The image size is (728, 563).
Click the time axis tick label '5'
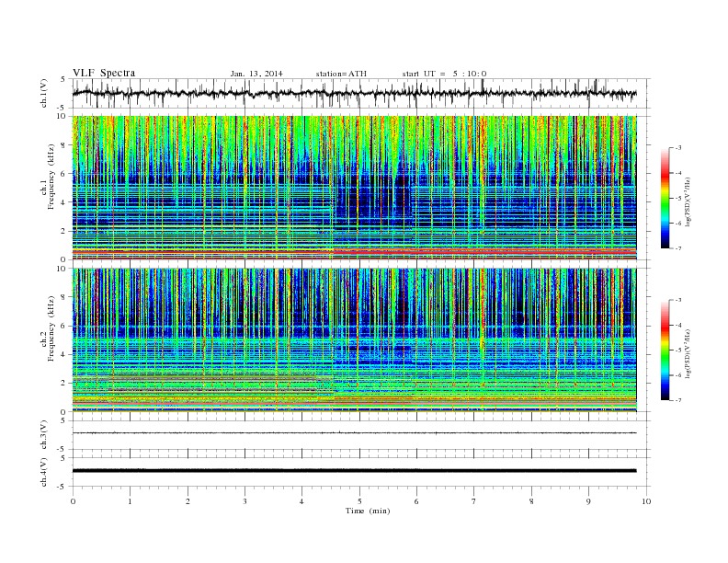359,501
